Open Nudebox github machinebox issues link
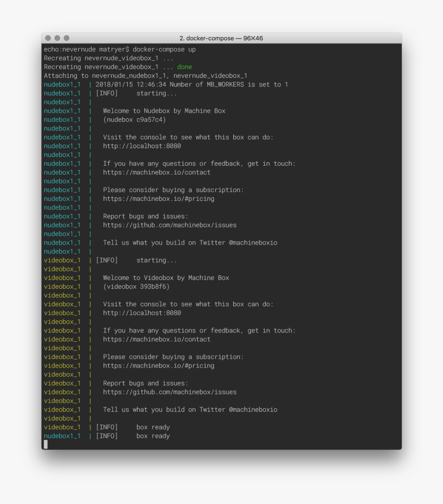 point(169,225)
